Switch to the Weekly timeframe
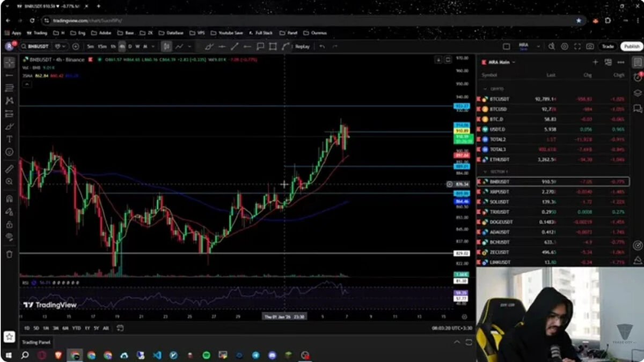Viewport: 644px width, 362px height. [137, 47]
